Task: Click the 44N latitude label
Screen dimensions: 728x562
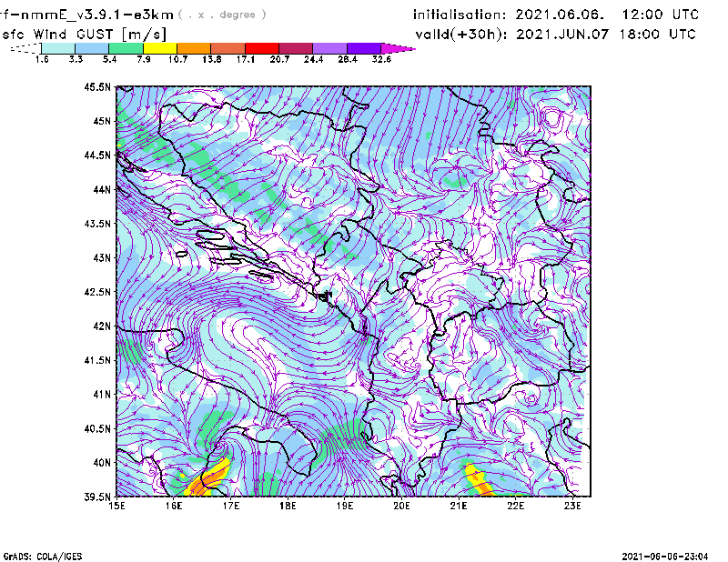Action: coord(102,189)
